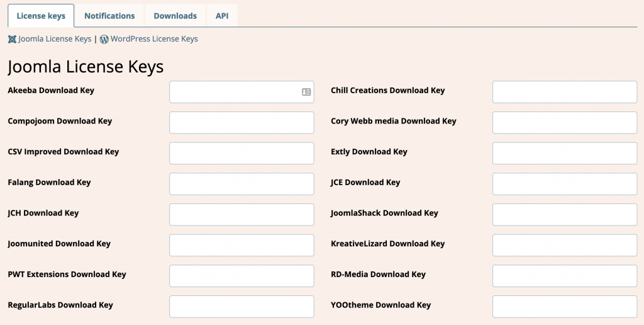Select the Extly Download Key field
This screenshot has height=325, width=644.
pos(565,153)
